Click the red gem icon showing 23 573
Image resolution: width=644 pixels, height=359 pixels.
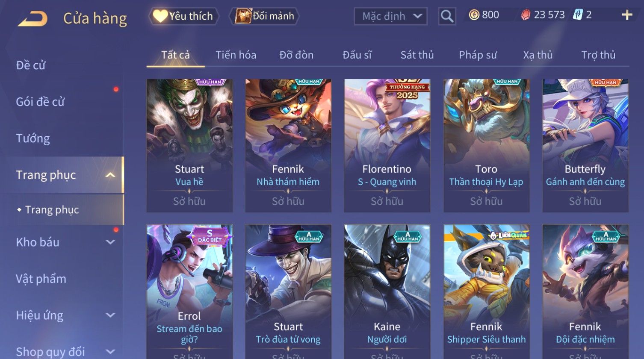(x=526, y=15)
